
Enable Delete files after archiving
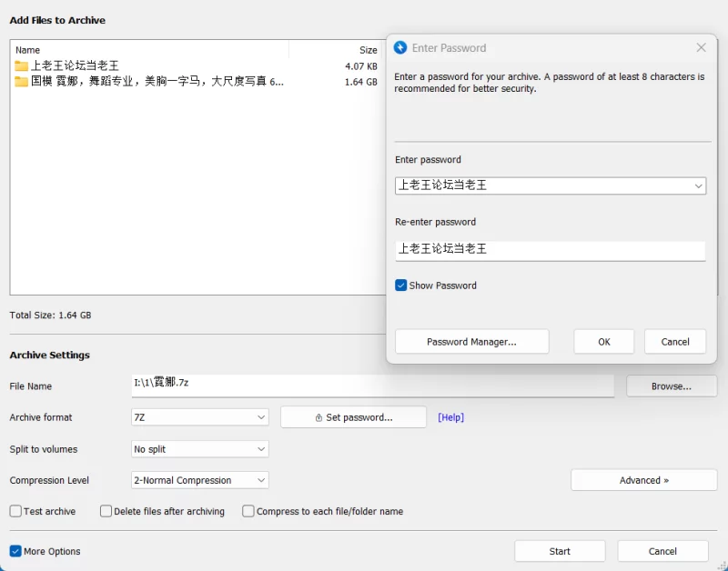[x=106, y=511]
